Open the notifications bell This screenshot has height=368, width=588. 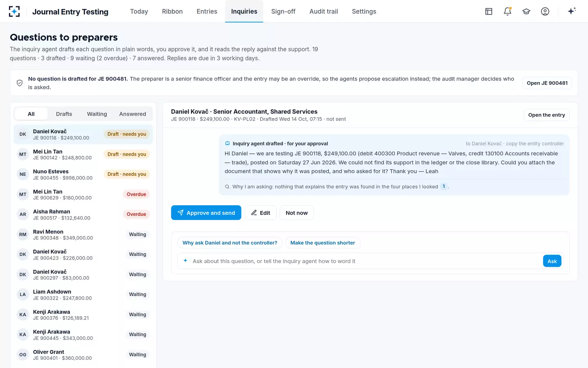point(508,11)
